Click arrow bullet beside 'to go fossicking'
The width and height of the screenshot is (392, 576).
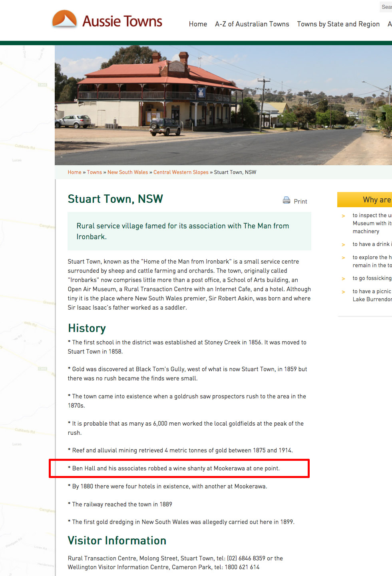pyautogui.click(x=343, y=279)
